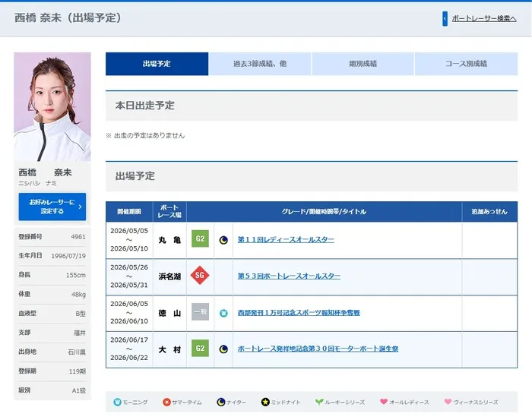The image size is (532, 420).
Task: Click the モーニング legend icon
Action: click(x=117, y=402)
